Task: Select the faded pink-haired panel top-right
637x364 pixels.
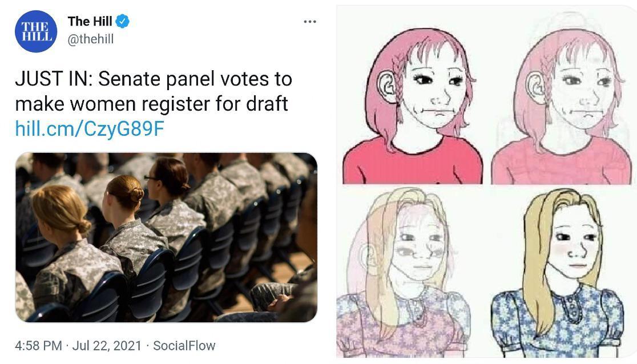Action: tap(563, 97)
